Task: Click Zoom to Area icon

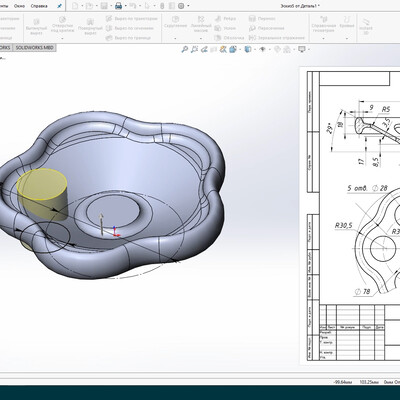Action: [194, 49]
